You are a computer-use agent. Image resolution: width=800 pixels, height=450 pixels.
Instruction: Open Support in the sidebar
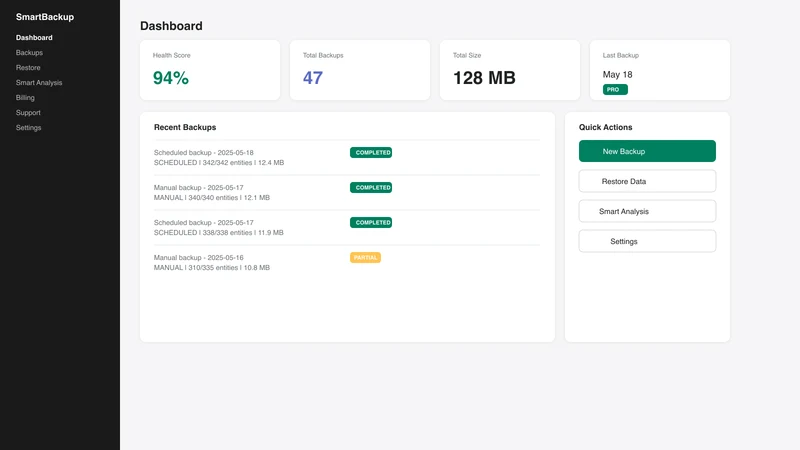point(28,112)
